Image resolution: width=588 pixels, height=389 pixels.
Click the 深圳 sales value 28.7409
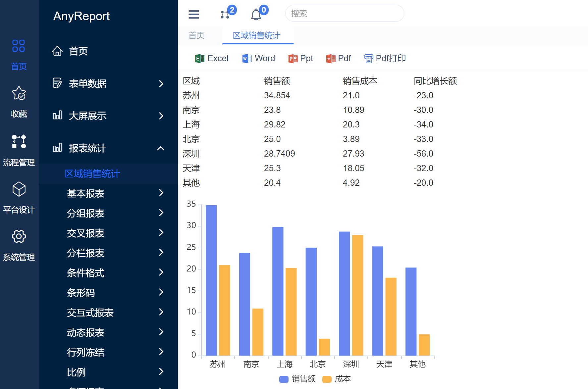(x=279, y=154)
